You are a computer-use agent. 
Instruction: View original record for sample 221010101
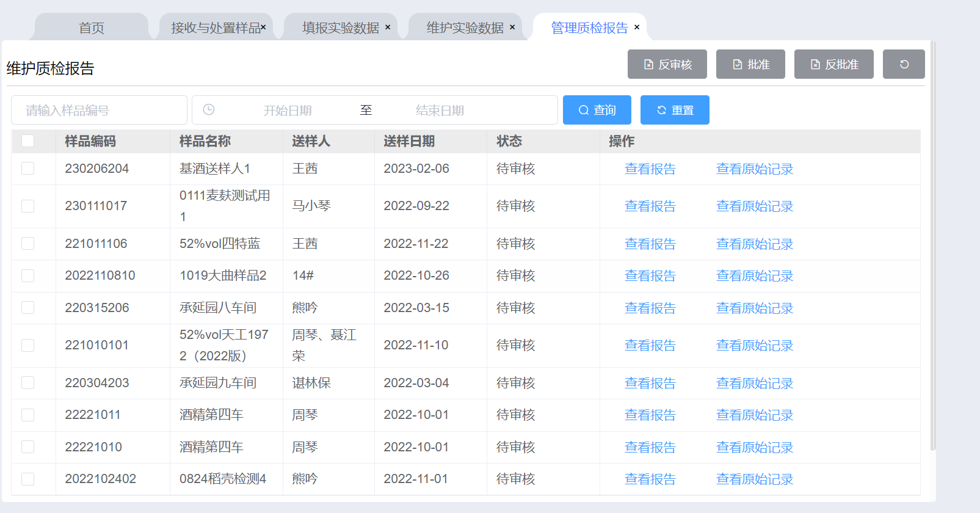point(755,346)
